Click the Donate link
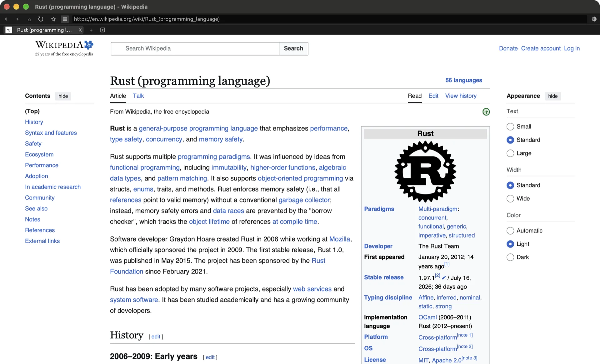The image size is (600, 364). tap(508, 48)
